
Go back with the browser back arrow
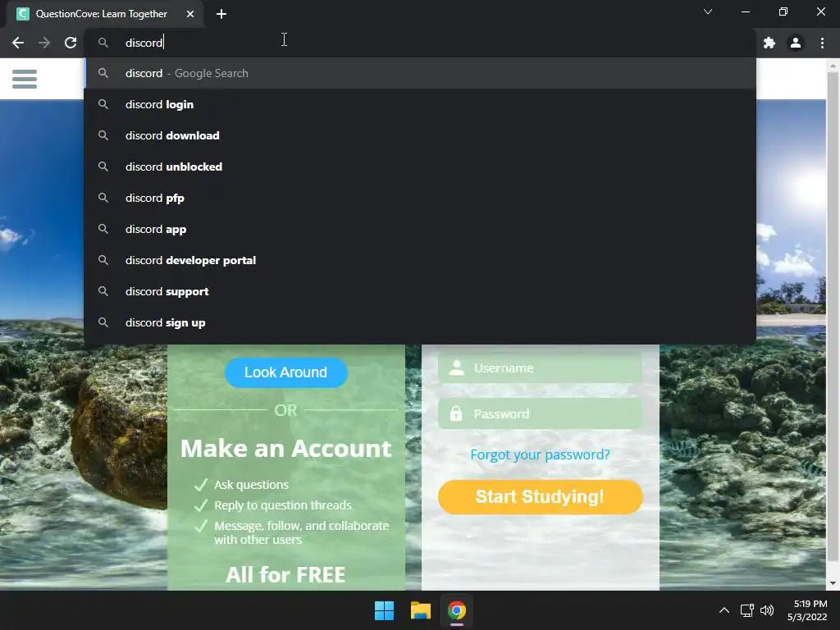18,43
